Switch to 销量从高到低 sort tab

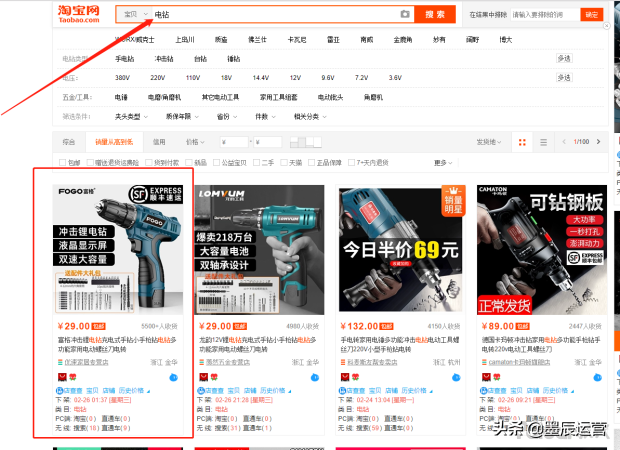tap(114, 142)
